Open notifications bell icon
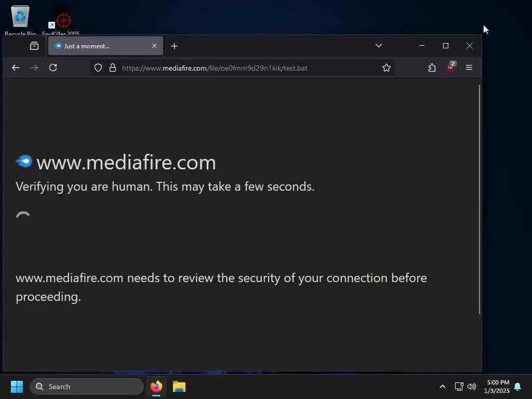This screenshot has height=399, width=532. (518, 387)
